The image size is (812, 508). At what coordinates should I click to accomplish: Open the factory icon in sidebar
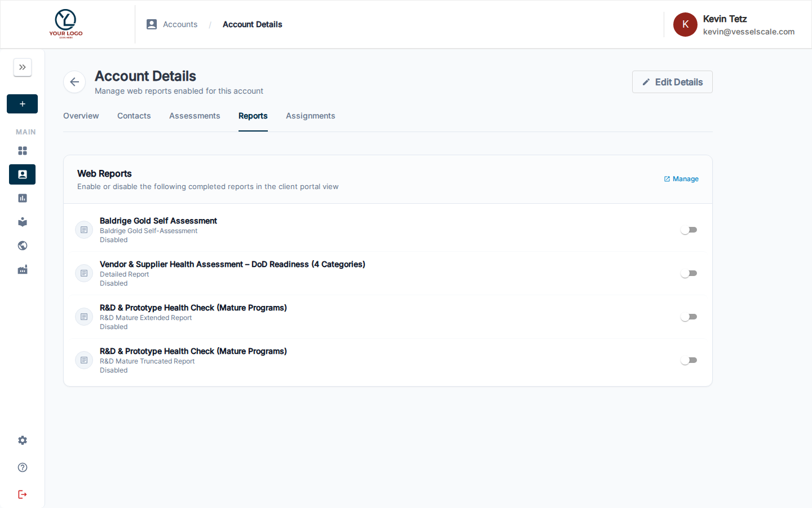click(23, 269)
